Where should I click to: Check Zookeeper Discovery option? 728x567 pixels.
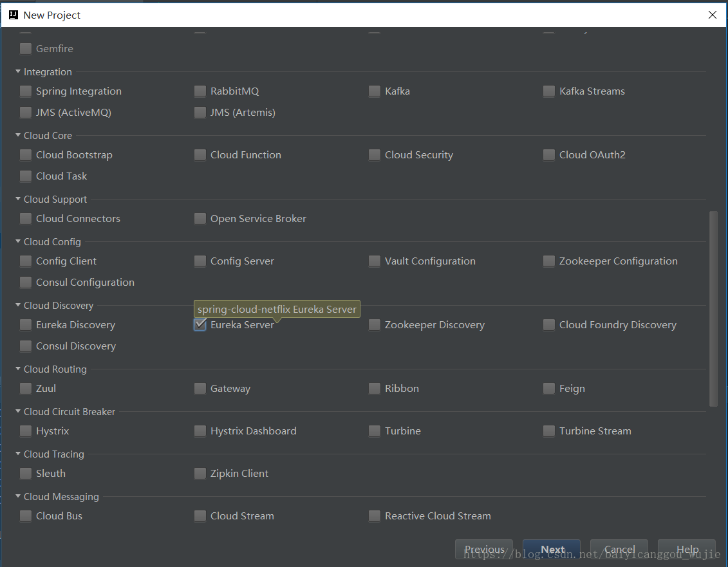click(375, 324)
